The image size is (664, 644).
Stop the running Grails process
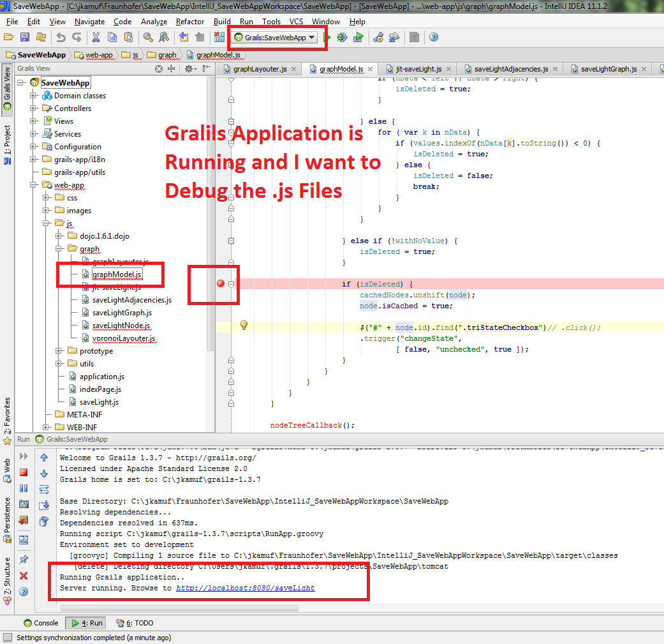coord(24,472)
